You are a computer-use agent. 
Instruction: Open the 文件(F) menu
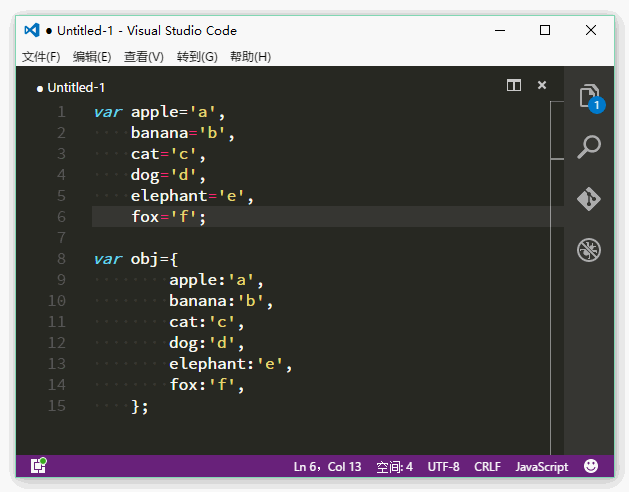pyautogui.click(x=41, y=57)
